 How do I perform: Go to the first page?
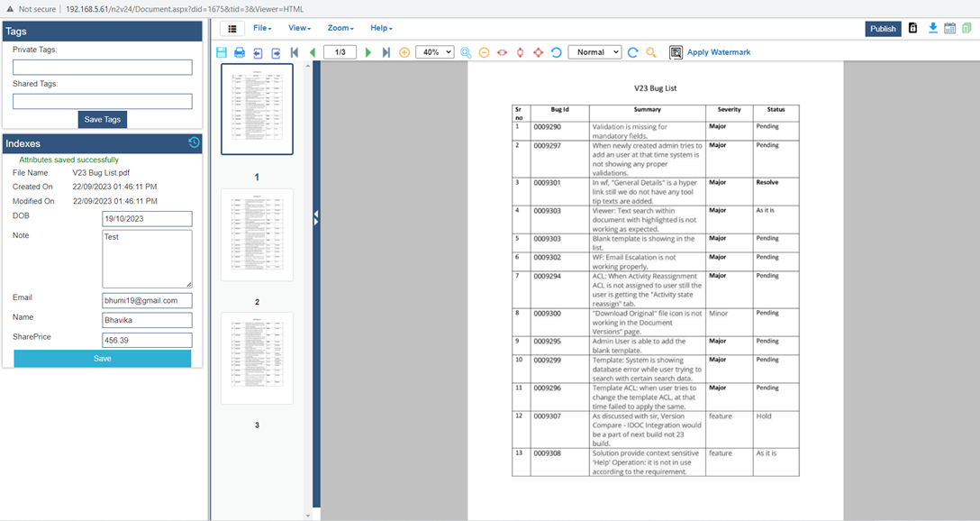pos(295,52)
